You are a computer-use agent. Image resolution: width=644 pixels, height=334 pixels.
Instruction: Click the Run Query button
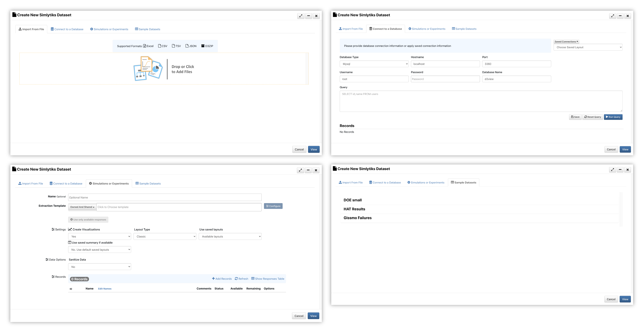point(613,117)
